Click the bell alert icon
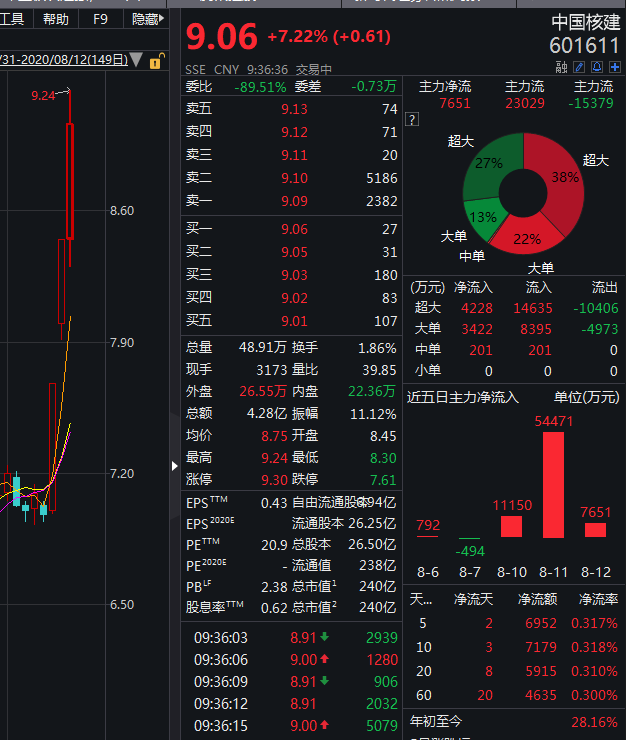 click(597, 67)
